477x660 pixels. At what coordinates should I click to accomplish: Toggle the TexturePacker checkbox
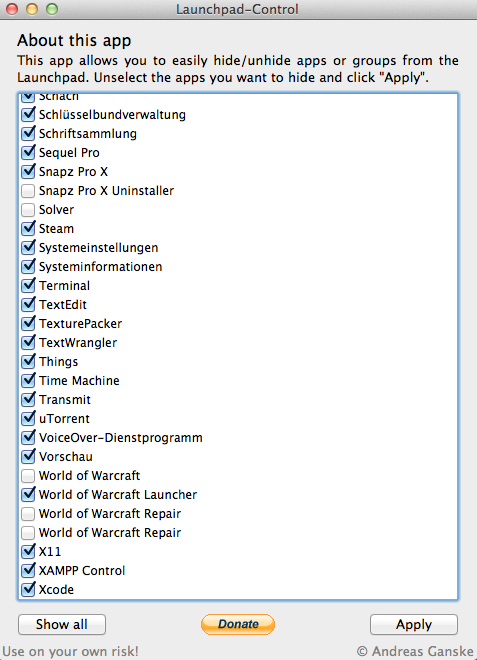(x=28, y=323)
